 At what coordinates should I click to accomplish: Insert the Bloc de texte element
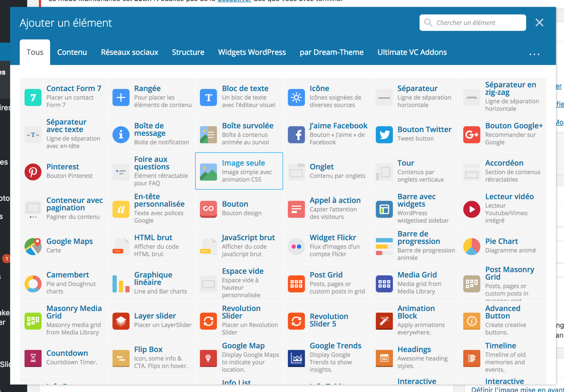245,89
